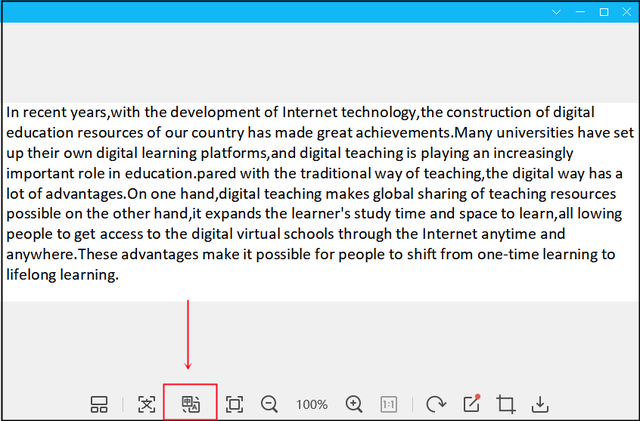Image resolution: width=640 pixels, height=421 pixels.
Task: Click the image translate icon
Action: pyautogui.click(x=191, y=404)
